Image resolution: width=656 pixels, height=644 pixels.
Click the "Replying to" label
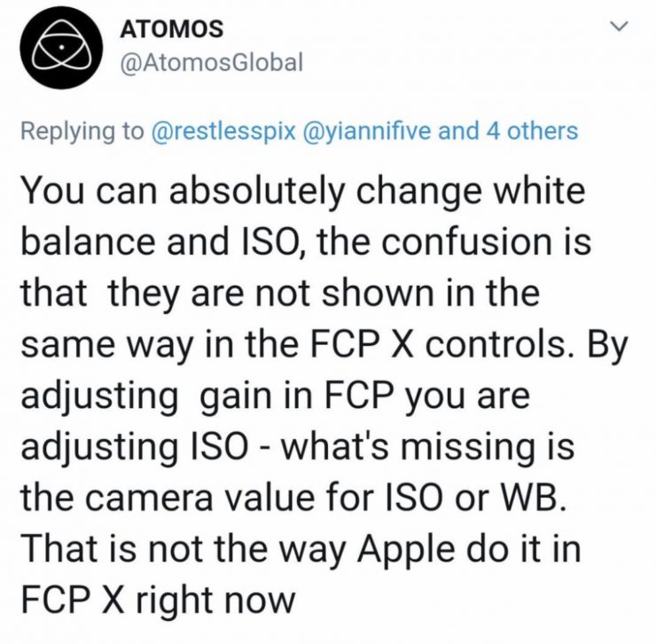coord(82,131)
